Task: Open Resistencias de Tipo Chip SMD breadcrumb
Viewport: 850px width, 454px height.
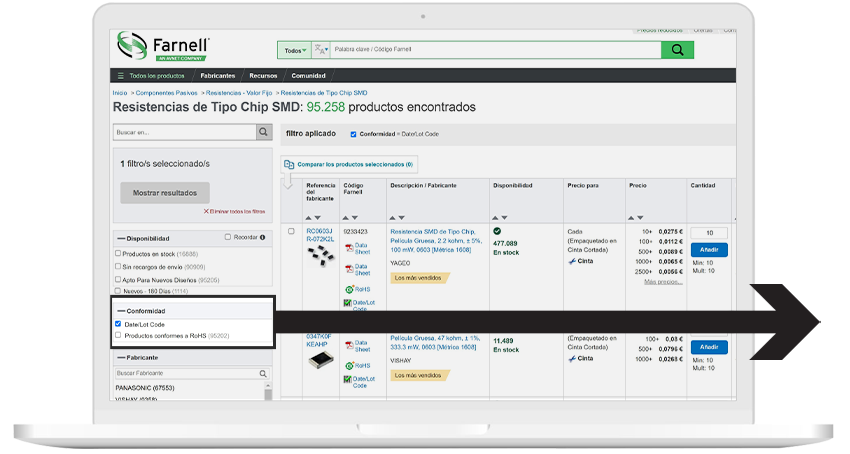Action: [x=324, y=93]
